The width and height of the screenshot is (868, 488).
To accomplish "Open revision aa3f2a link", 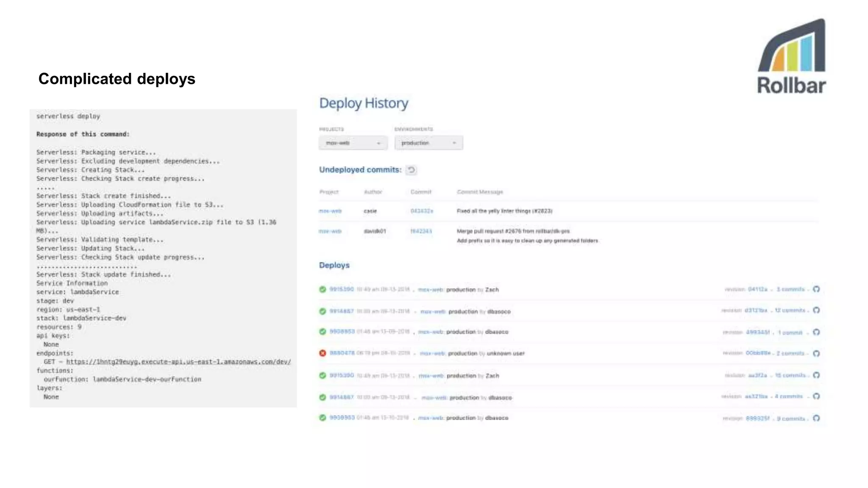I will coord(757,375).
